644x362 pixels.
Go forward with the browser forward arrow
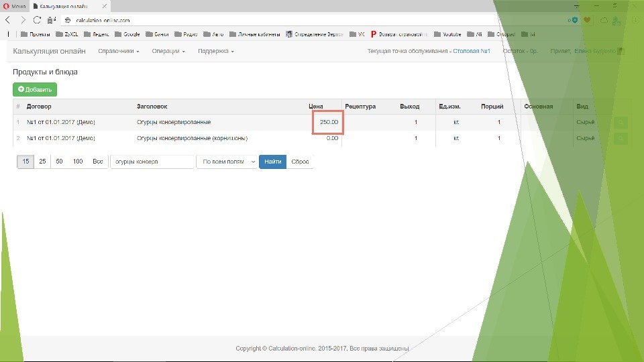pos(23,20)
